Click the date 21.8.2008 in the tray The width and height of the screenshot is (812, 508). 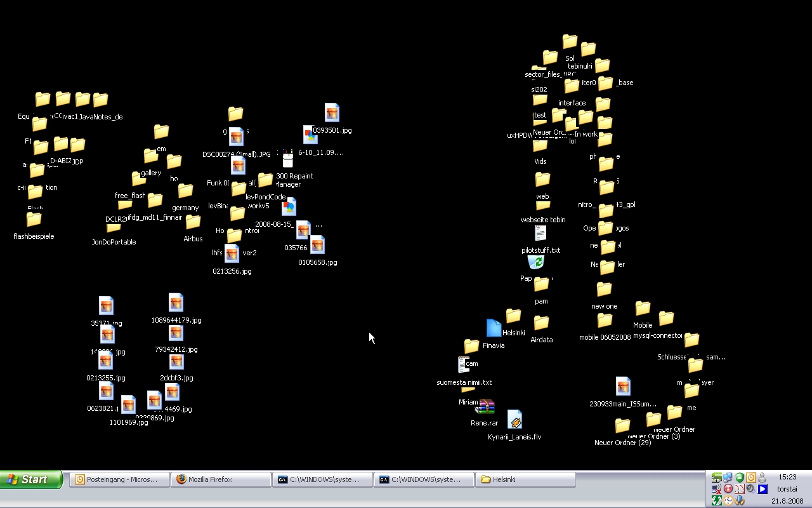787,501
